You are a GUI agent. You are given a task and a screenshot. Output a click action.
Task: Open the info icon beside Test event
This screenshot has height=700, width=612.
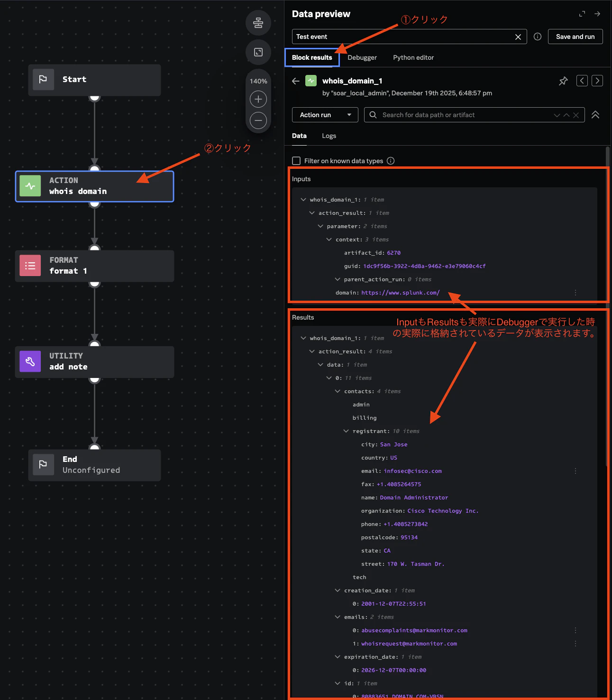click(538, 37)
